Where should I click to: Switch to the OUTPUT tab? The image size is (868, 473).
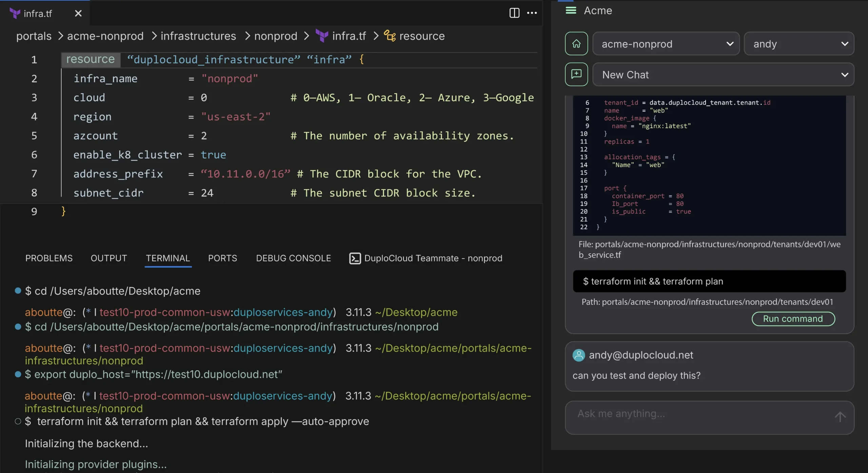point(108,258)
